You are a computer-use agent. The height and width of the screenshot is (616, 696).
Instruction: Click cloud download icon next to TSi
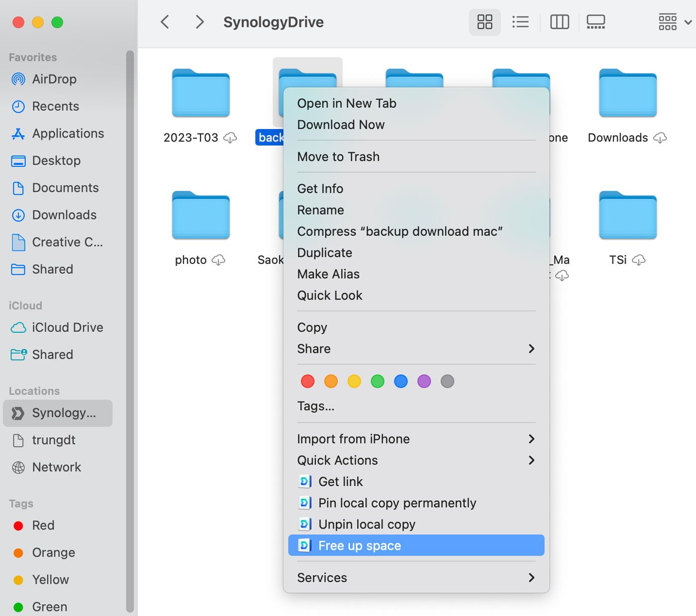639,260
